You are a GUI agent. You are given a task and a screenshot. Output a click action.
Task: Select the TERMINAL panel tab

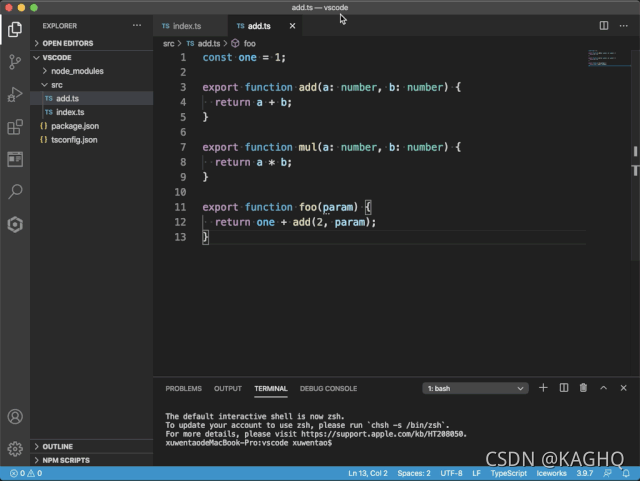point(271,388)
